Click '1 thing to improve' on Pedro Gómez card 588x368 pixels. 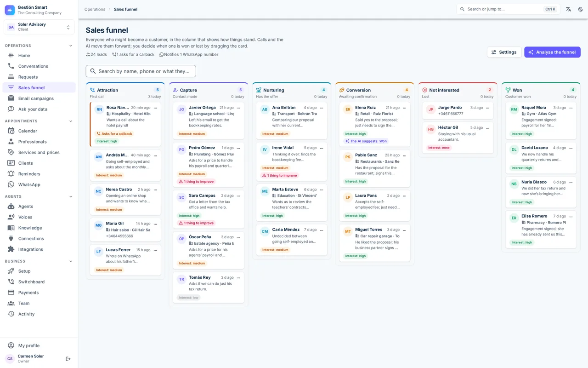click(x=196, y=181)
